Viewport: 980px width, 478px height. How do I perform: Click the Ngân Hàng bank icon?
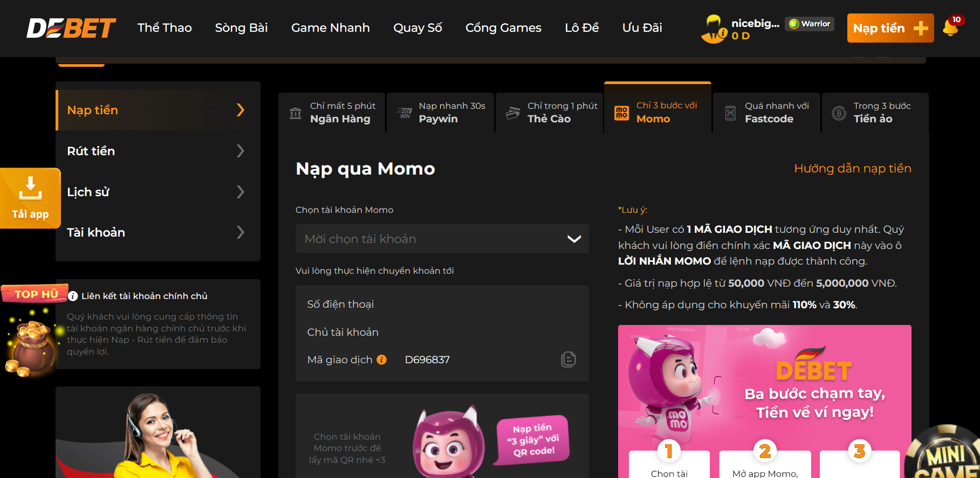click(296, 113)
